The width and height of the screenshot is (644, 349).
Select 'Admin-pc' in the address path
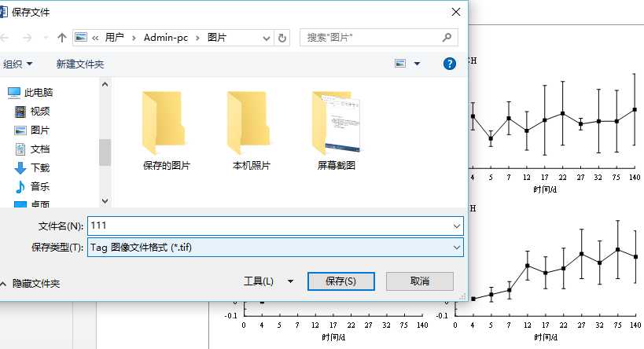165,38
